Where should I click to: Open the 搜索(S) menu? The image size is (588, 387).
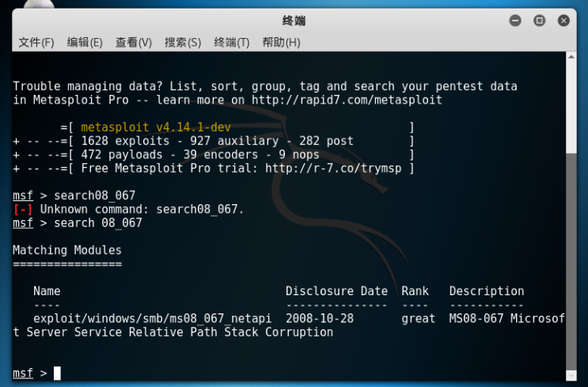[x=183, y=43]
